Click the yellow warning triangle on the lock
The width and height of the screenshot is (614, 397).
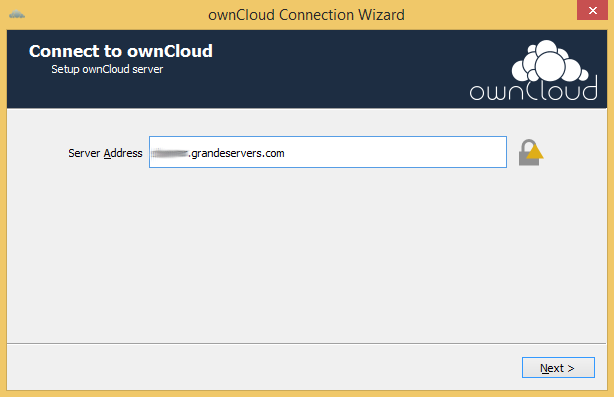535,152
